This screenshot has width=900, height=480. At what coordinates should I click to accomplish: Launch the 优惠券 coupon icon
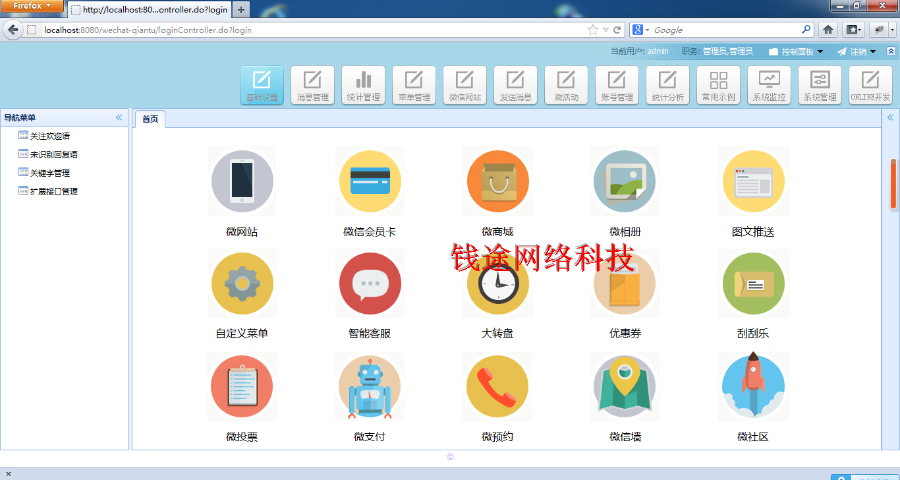[x=625, y=283]
